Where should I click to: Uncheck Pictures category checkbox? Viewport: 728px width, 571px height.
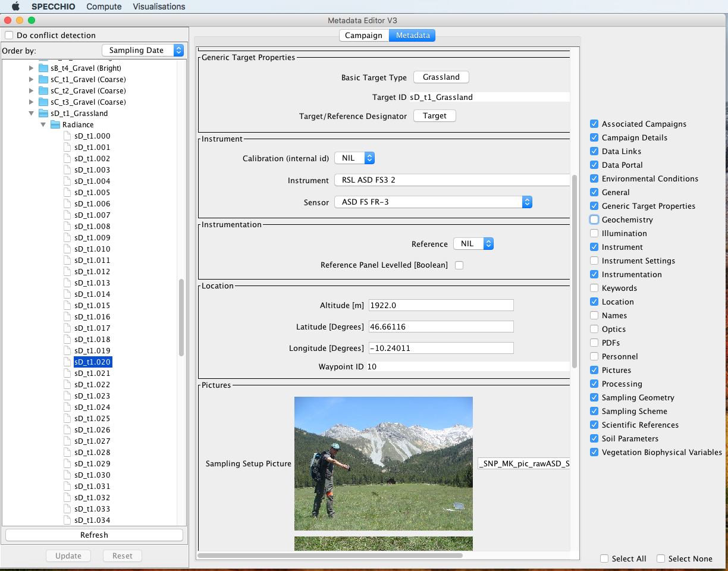point(594,370)
